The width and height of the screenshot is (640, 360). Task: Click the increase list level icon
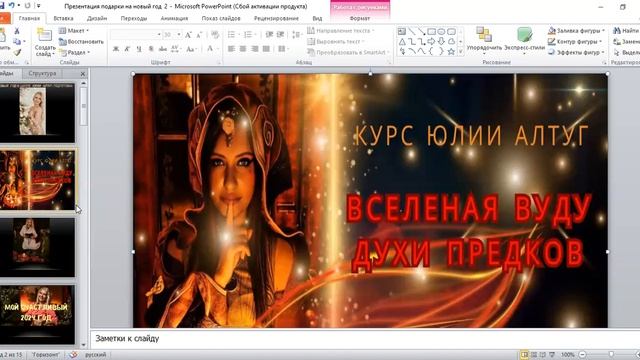(x=280, y=35)
